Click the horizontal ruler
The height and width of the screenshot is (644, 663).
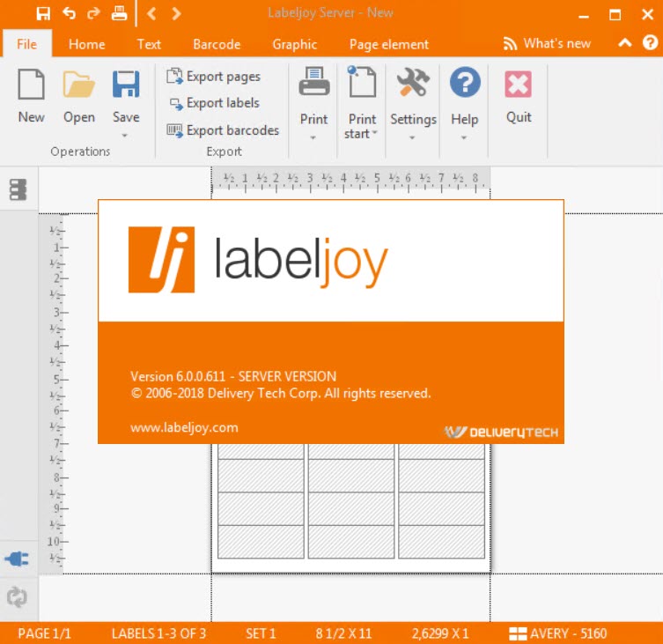click(x=351, y=179)
